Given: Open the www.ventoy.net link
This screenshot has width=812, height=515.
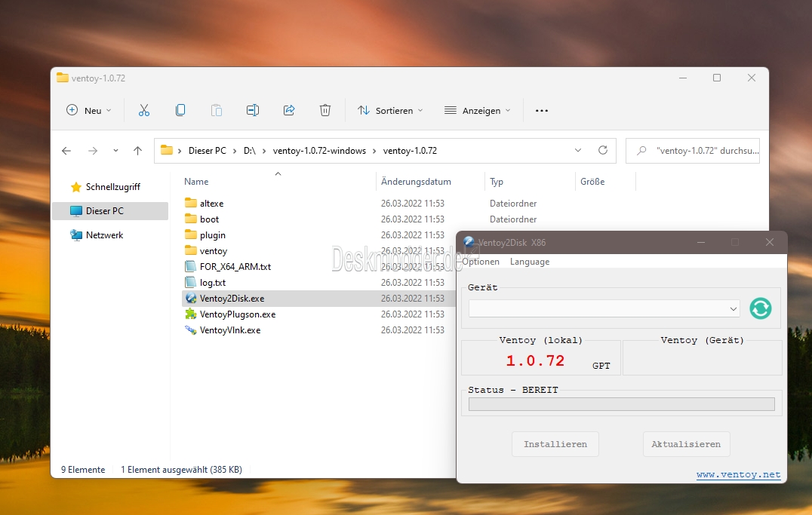Looking at the screenshot, I should (x=739, y=474).
